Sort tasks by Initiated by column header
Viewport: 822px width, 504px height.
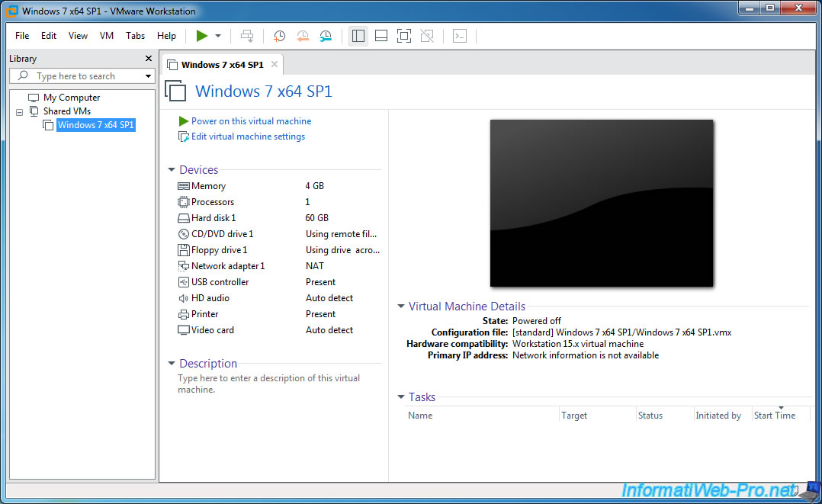tap(718, 416)
